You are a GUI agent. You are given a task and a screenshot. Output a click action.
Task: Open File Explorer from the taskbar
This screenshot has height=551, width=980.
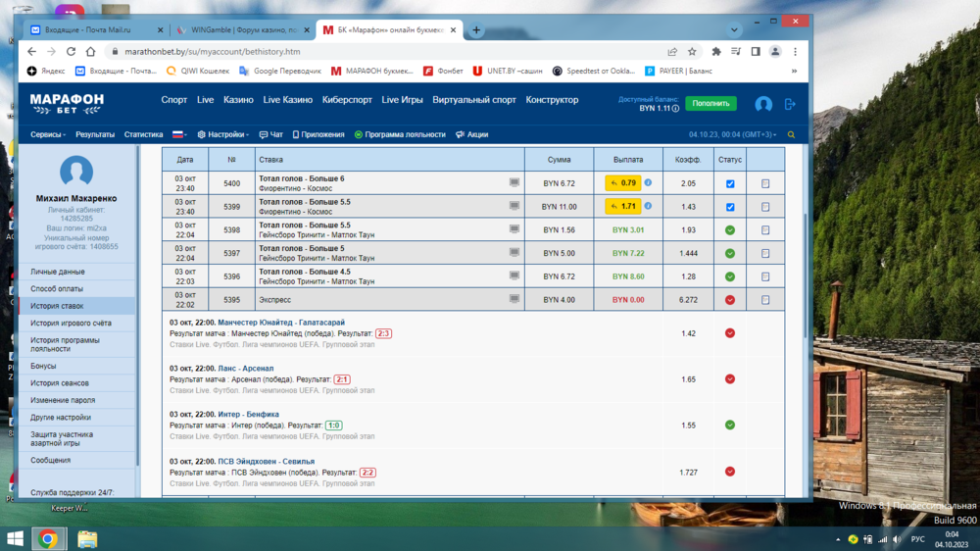click(87, 538)
